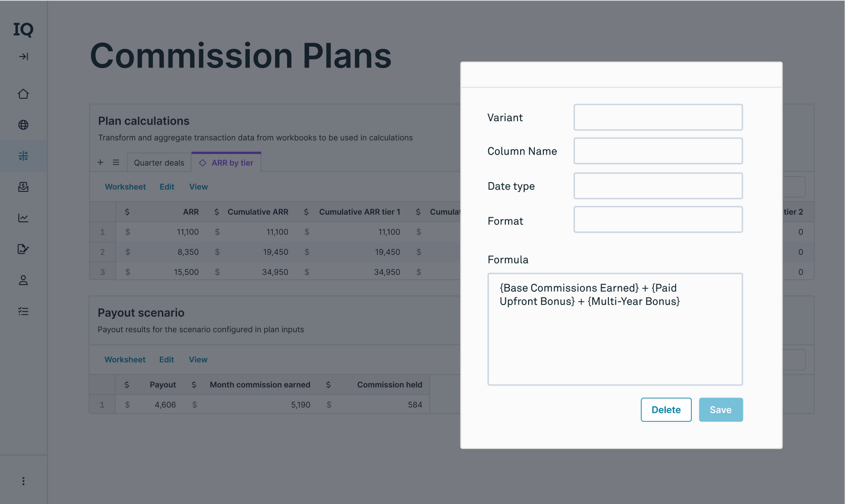The image size is (845, 504).
Task: Open the user profile icon in the sidebar
Action: point(23,280)
